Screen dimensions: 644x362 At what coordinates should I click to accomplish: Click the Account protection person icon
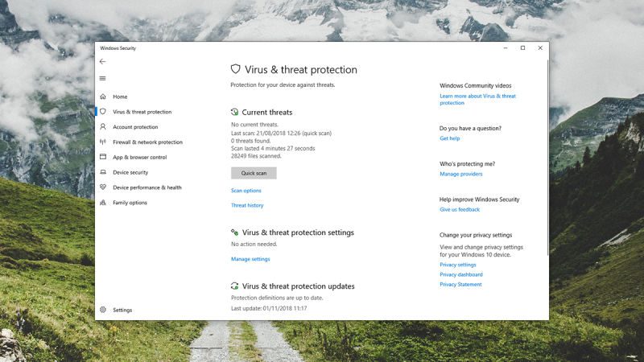pos(103,127)
